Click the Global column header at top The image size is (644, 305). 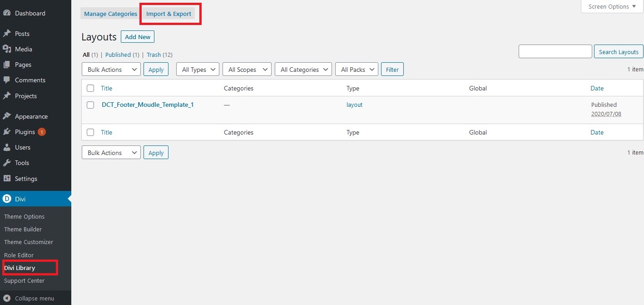(x=478, y=88)
